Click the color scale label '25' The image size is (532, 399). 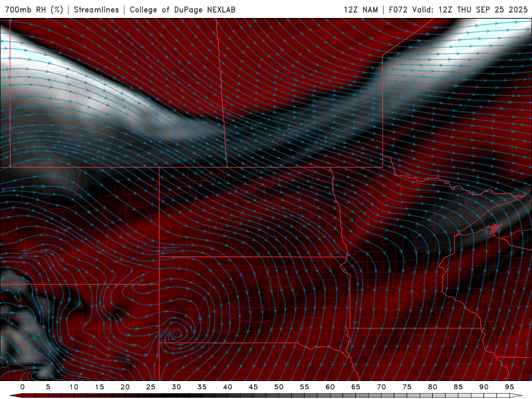[x=151, y=387]
